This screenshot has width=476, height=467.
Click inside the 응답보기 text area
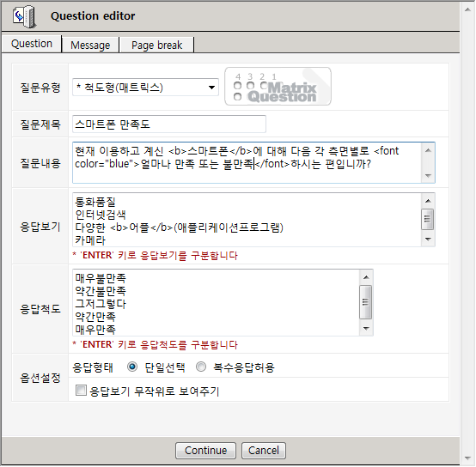pos(253,220)
